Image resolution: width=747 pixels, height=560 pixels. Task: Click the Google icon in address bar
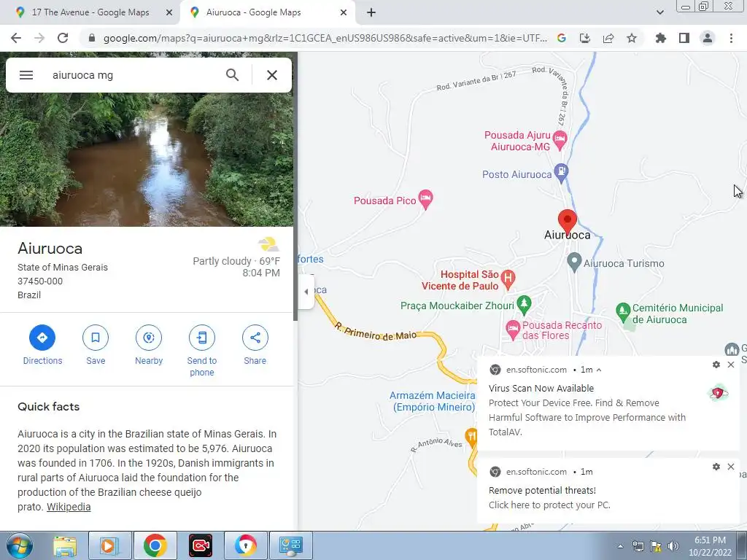[x=562, y=38]
